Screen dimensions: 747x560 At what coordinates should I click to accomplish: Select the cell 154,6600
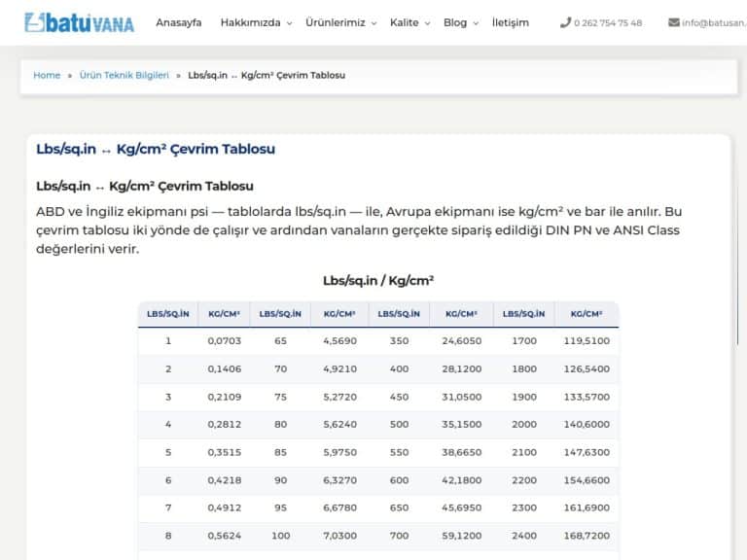click(587, 480)
